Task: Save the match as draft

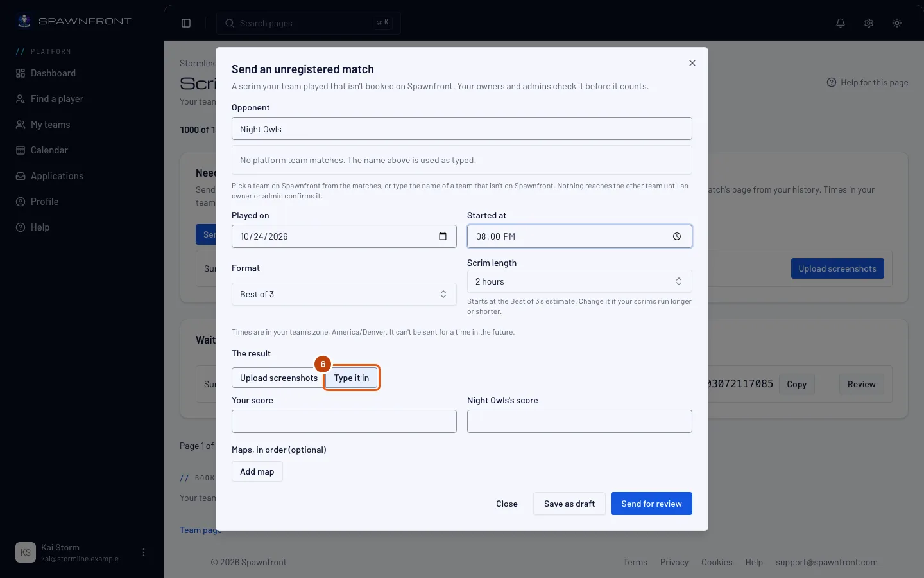Action: (x=569, y=504)
